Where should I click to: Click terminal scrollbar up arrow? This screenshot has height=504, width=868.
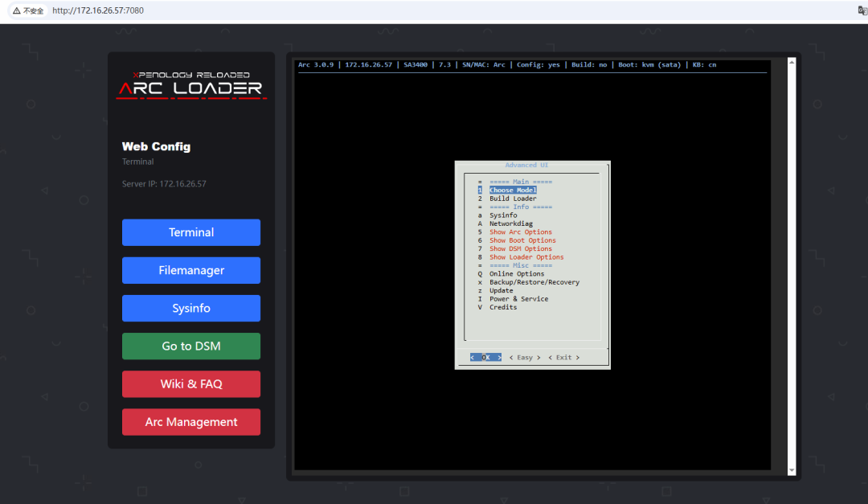(x=792, y=63)
